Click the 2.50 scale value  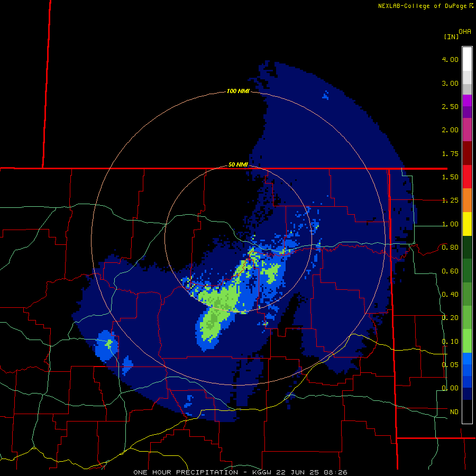tap(450, 106)
